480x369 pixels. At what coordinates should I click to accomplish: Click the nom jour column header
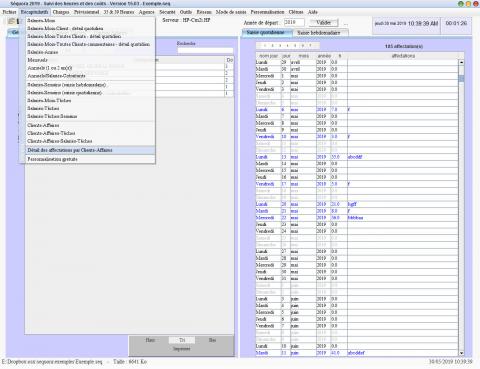point(268,56)
